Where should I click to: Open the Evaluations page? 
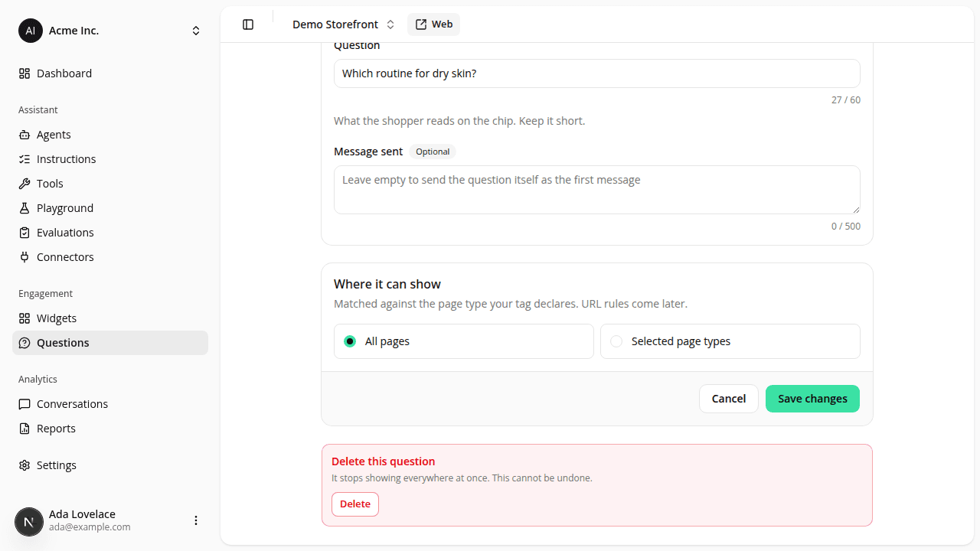(110, 233)
